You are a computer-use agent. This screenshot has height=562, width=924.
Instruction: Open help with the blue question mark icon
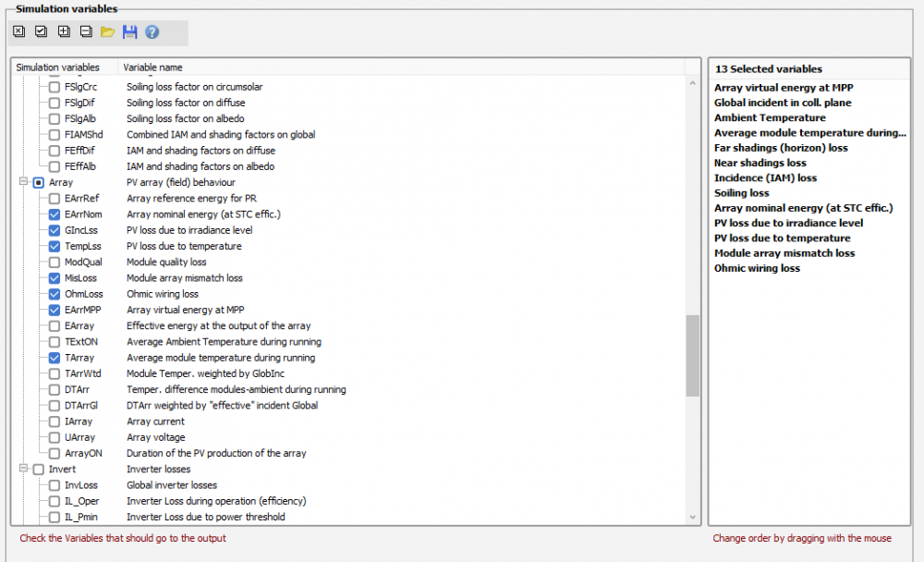point(152,31)
